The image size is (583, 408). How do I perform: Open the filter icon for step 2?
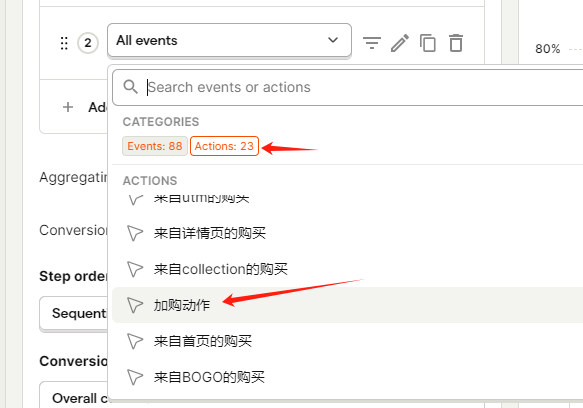click(372, 43)
